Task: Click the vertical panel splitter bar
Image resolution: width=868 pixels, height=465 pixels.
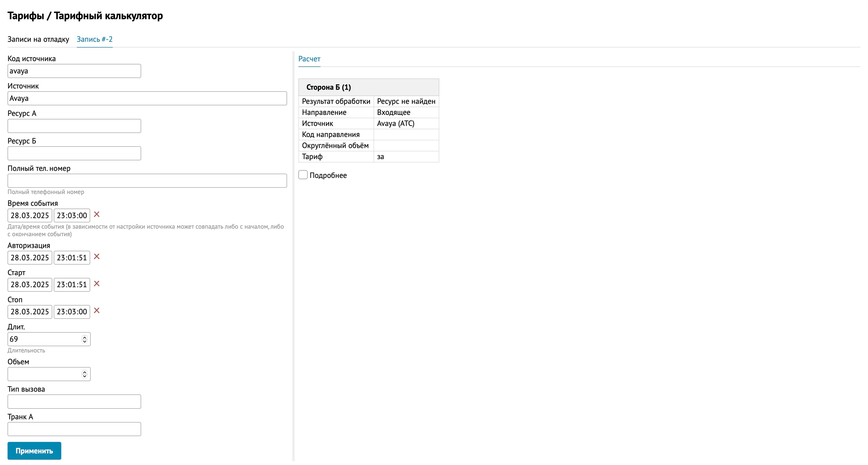Action: coord(293,256)
